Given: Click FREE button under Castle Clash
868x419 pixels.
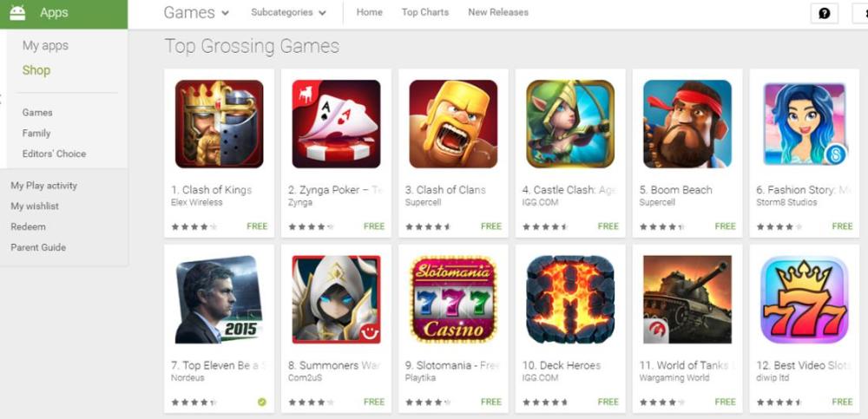Looking at the screenshot, I should 608,226.
